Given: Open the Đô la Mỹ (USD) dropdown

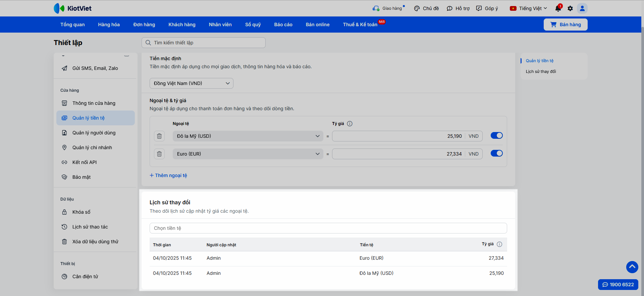Looking at the screenshot, I should point(248,136).
